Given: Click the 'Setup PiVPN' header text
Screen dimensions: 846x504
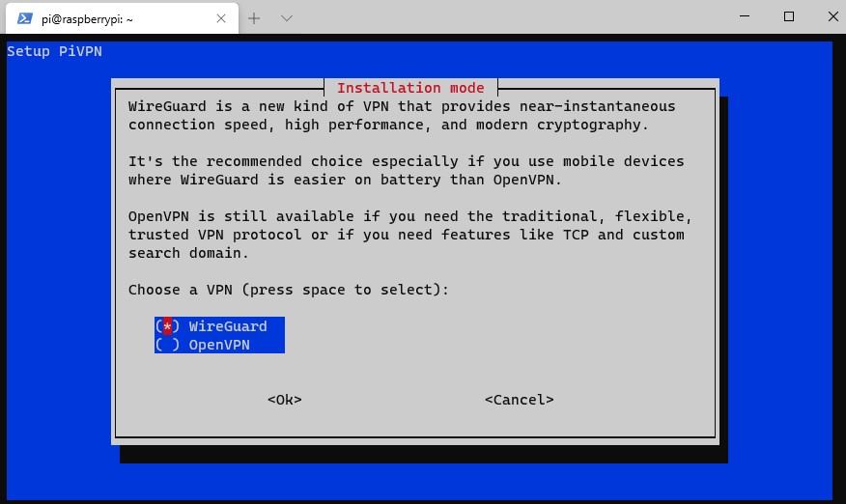Looking at the screenshot, I should [x=54, y=51].
